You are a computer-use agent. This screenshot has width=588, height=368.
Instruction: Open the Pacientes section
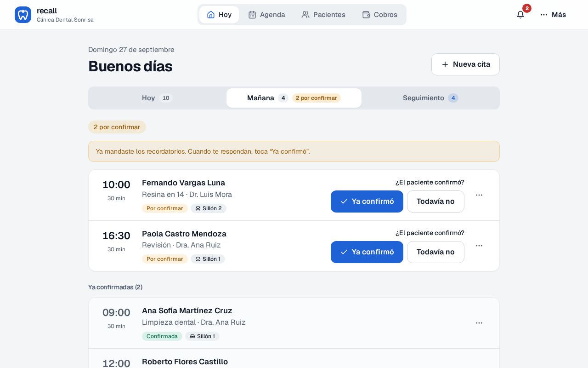coord(323,15)
